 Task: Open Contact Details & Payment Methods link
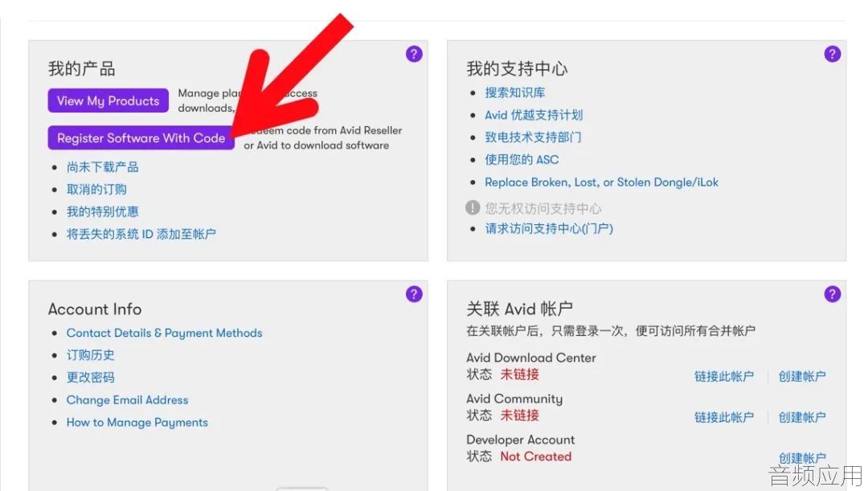tap(165, 333)
